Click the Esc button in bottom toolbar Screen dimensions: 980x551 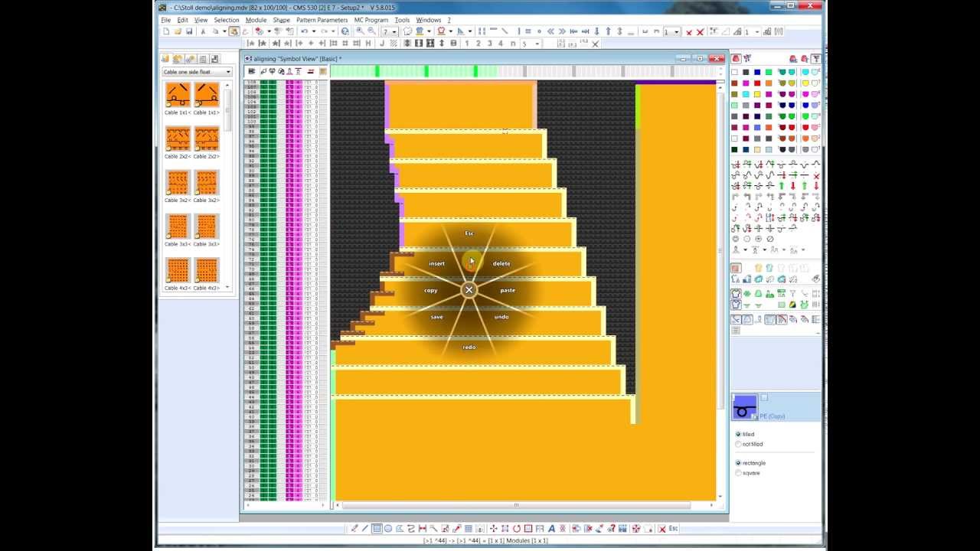[x=673, y=529]
